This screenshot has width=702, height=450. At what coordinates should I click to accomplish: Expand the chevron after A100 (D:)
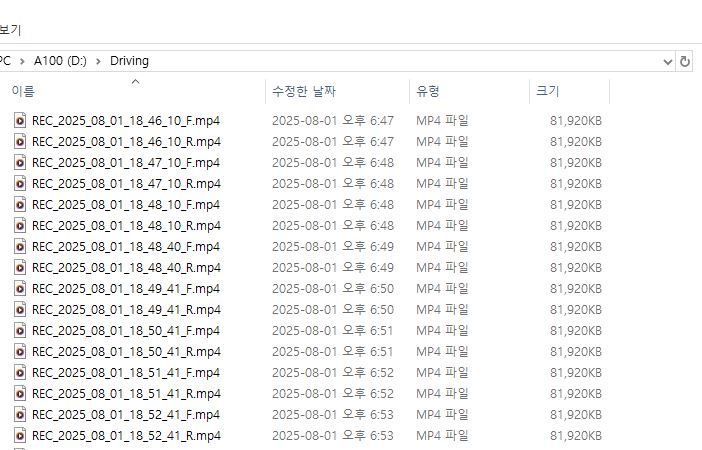pyautogui.click(x=98, y=61)
